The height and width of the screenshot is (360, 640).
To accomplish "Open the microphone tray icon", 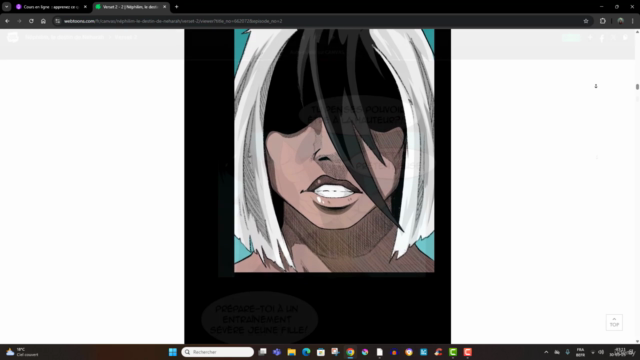I will click(568, 352).
